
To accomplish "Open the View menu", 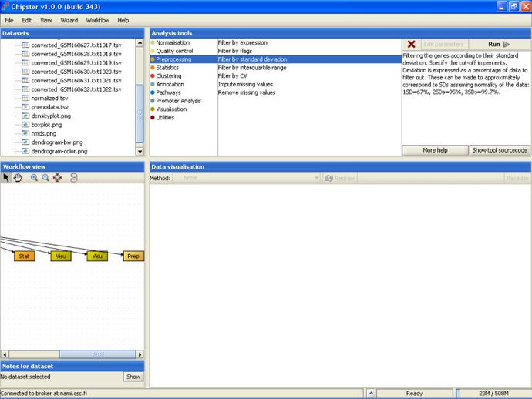I will pos(46,20).
